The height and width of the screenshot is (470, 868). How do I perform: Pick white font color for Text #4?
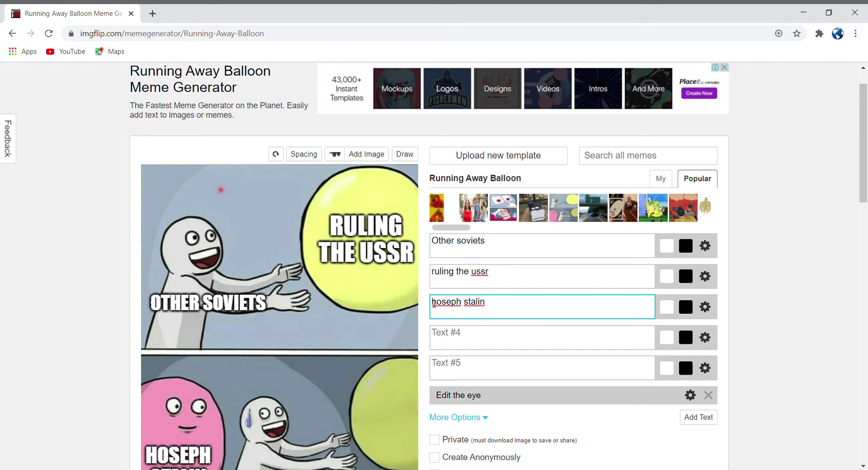click(x=667, y=337)
